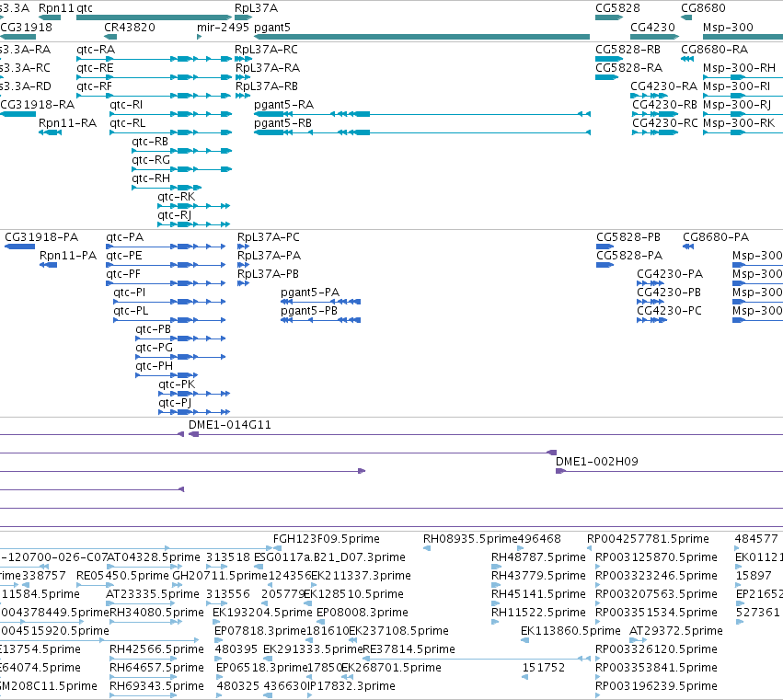
Task: Open the qtc-RG transcript label
Action: point(151,160)
